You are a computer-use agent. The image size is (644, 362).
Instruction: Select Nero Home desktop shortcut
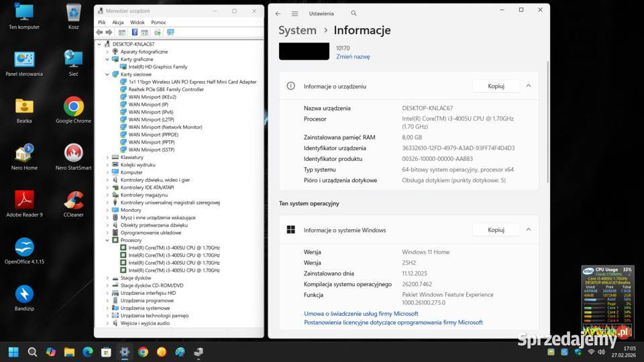coord(24,157)
